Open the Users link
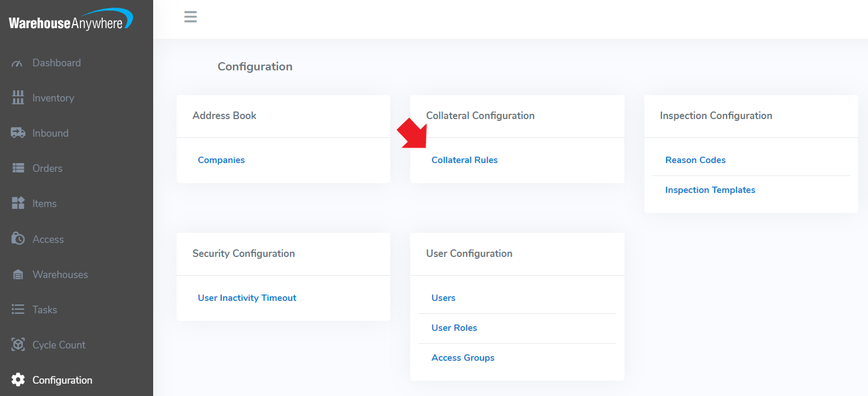 pos(443,298)
